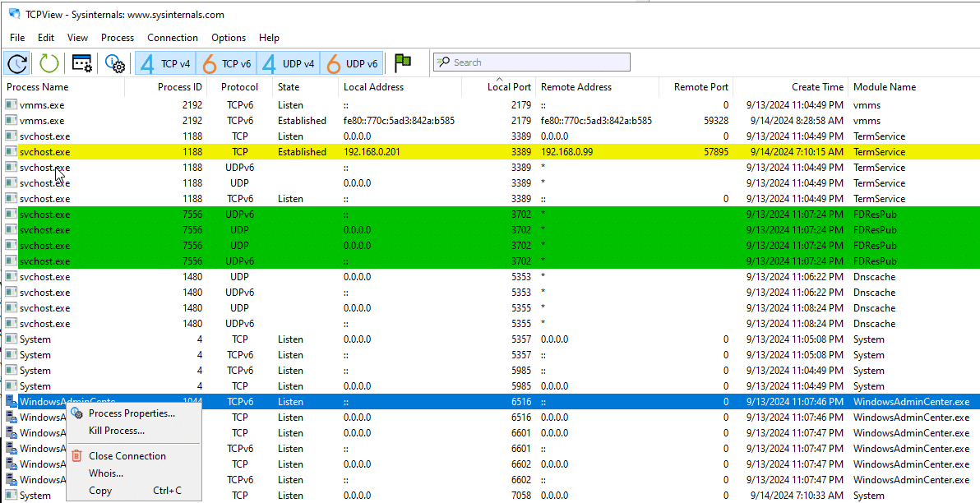Click the TCPView application icon in titlebar
Image resolution: width=980 pixels, height=503 pixels.
click(x=12, y=14)
